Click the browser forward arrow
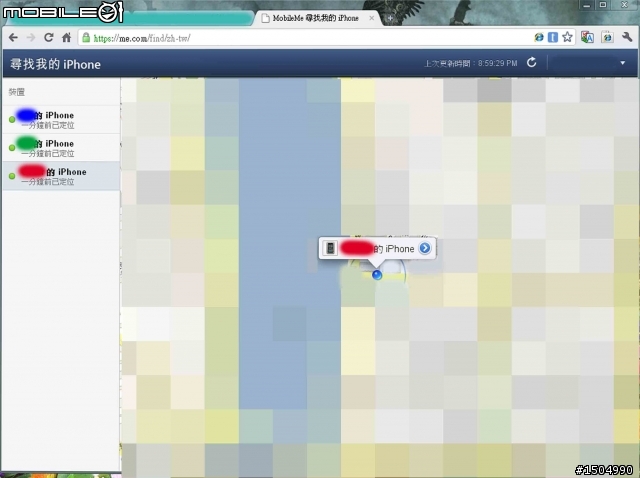The width and height of the screenshot is (640, 478). tap(31, 38)
